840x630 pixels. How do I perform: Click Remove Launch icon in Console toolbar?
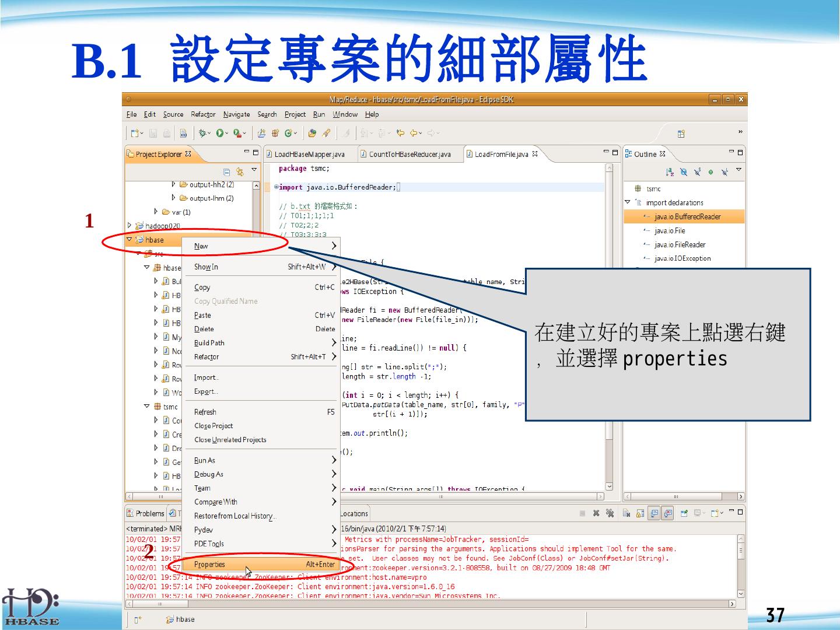pyautogui.click(x=596, y=513)
